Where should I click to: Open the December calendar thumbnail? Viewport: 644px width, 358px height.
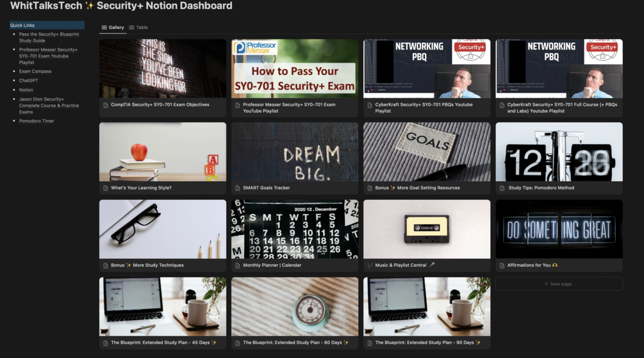pyautogui.click(x=295, y=229)
